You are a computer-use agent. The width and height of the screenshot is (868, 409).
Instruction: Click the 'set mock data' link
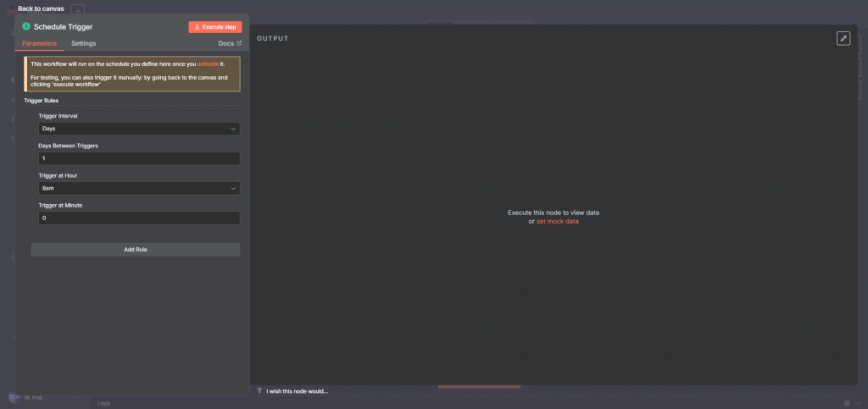tap(558, 221)
